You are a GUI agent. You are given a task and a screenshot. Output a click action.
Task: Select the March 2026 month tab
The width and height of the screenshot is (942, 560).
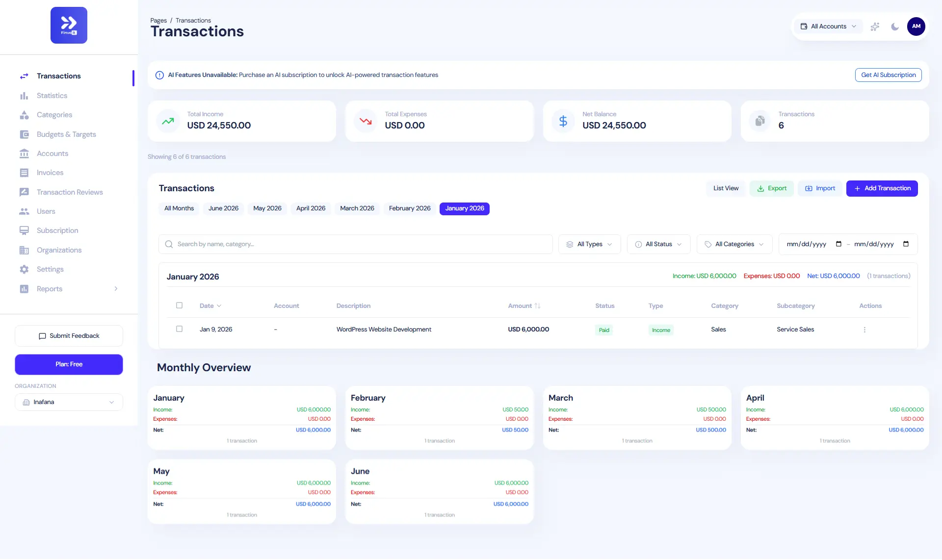(x=357, y=208)
